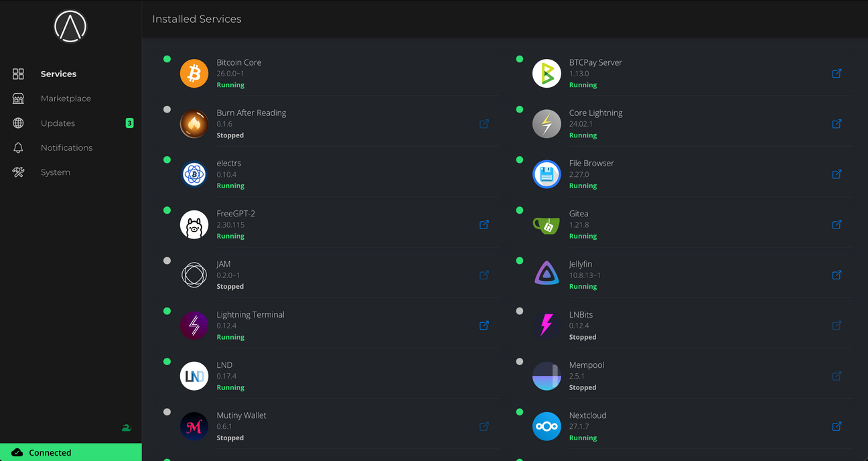The width and height of the screenshot is (868, 461).
Task: Click the green status dot beside Bitcoin Core
Action: (x=167, y=59)
